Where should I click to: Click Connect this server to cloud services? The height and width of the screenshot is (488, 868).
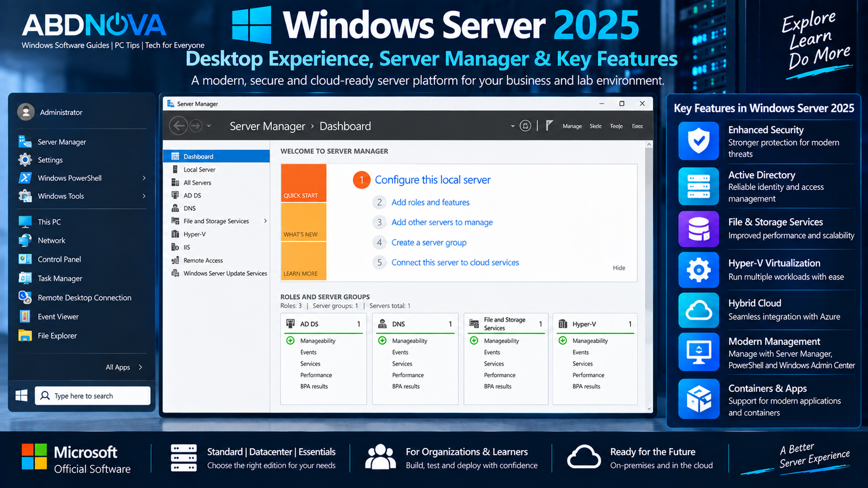pyautogui.click(x=455, y=262)
